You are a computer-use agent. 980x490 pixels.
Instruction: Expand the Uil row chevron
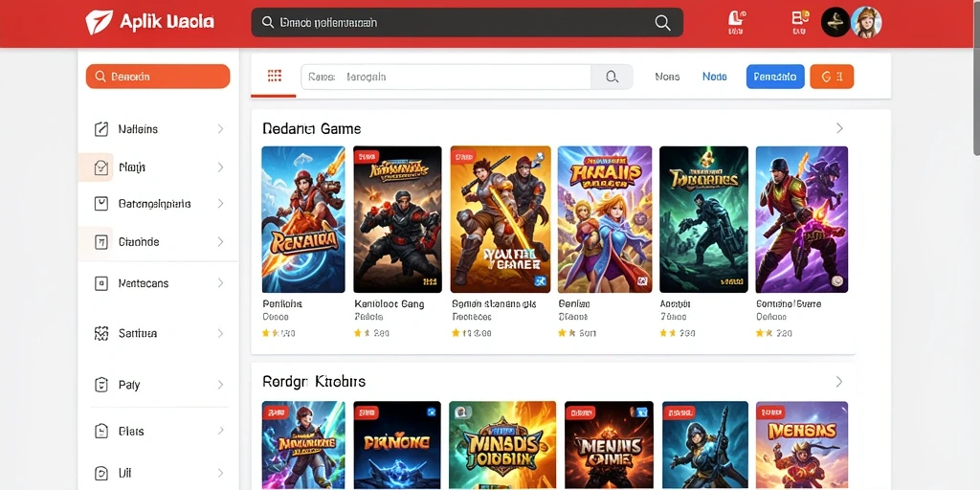click(x=220, y=473)
